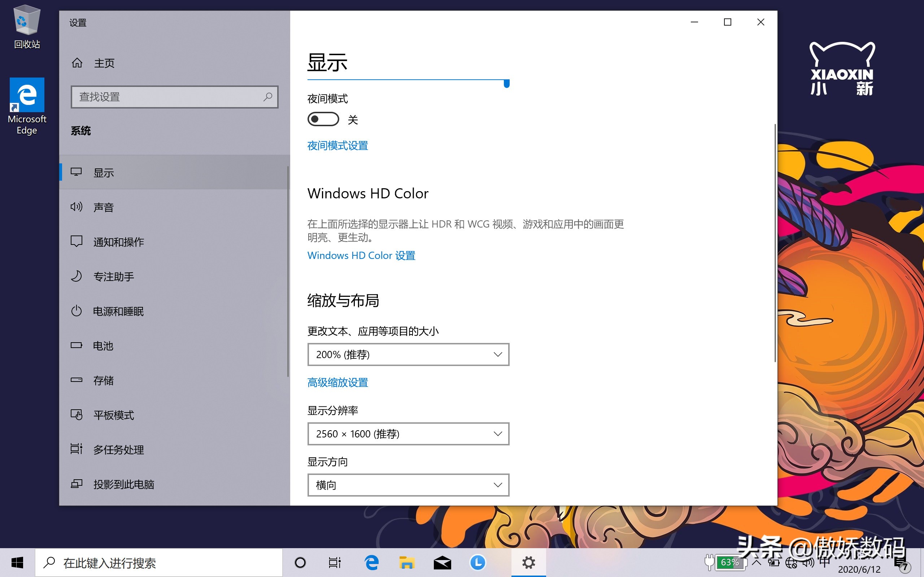Click the power icon for 电源和睡眠

click(x=77, y=311)
